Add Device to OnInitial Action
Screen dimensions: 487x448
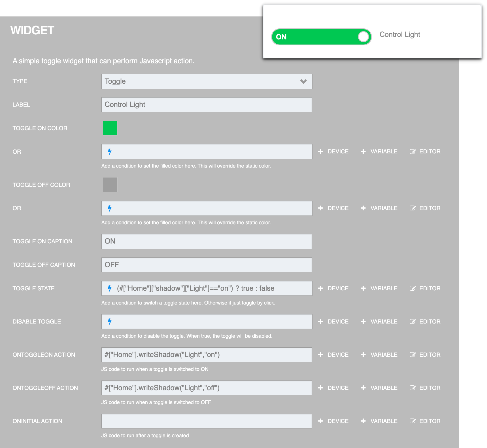[x=333, y=421]
